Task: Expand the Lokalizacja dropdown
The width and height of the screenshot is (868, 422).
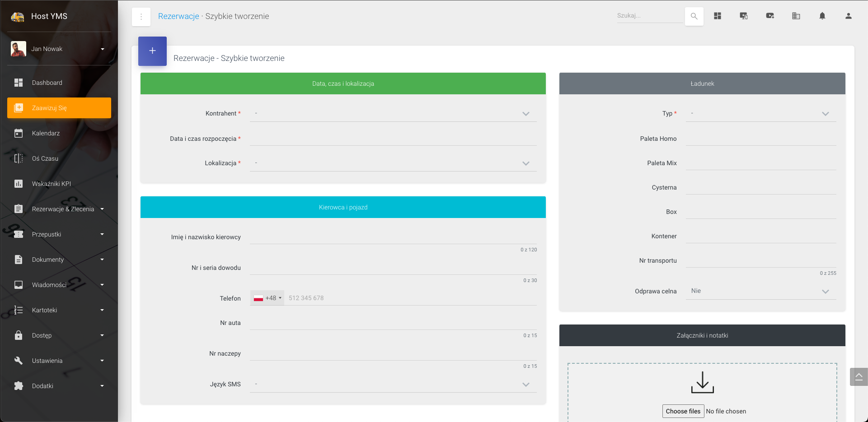Action: pyautogui.click(x=393, y=163)
